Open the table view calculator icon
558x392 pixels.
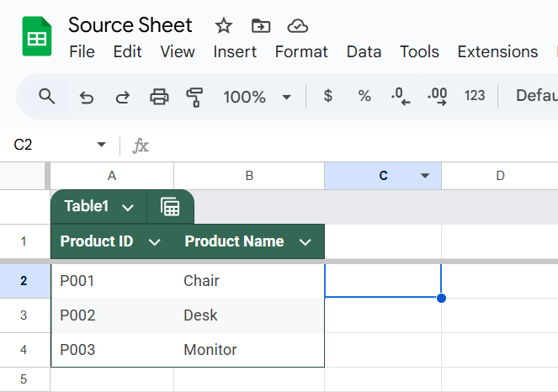(170, 207)
